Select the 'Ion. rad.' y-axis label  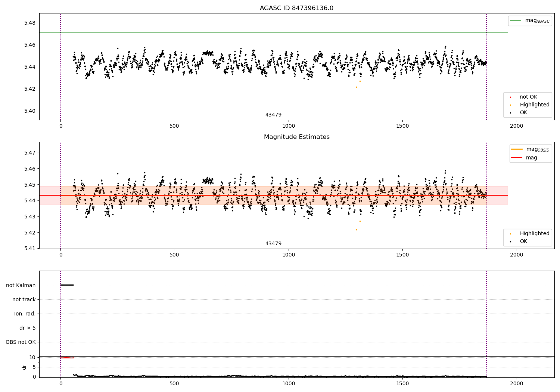tap(25, 314)
